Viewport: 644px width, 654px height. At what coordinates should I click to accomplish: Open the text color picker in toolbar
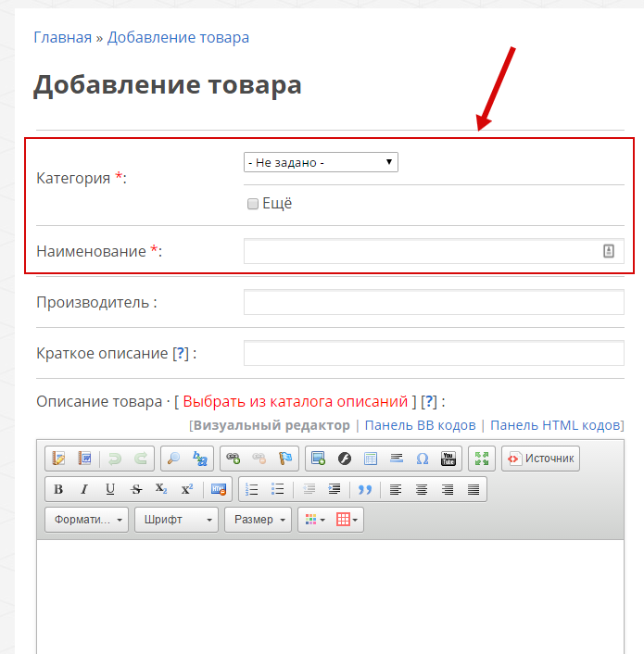(x=314, y=520)
